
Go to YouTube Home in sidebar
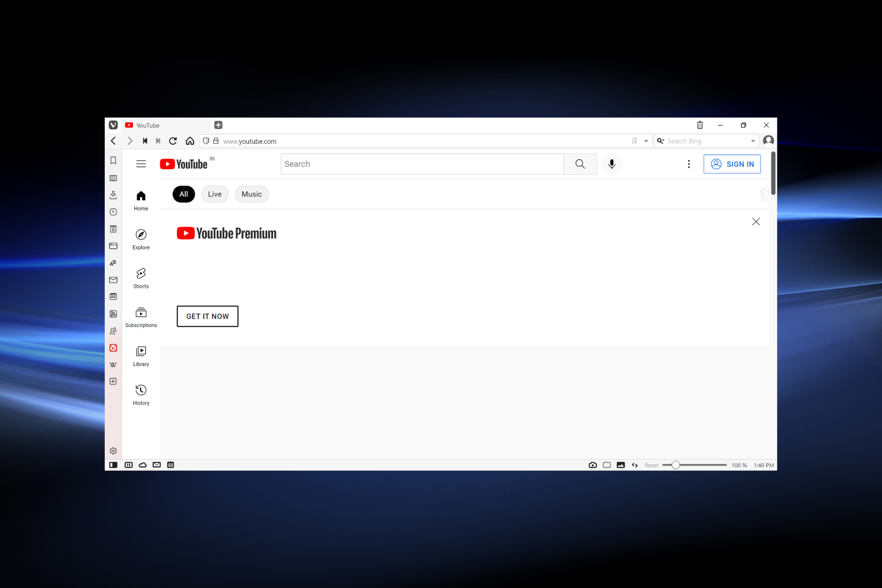(x=141, y=201)
